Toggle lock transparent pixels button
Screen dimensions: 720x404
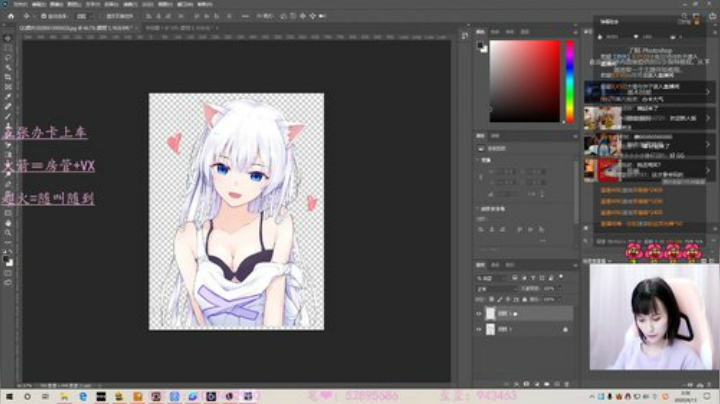coord(491,299)
